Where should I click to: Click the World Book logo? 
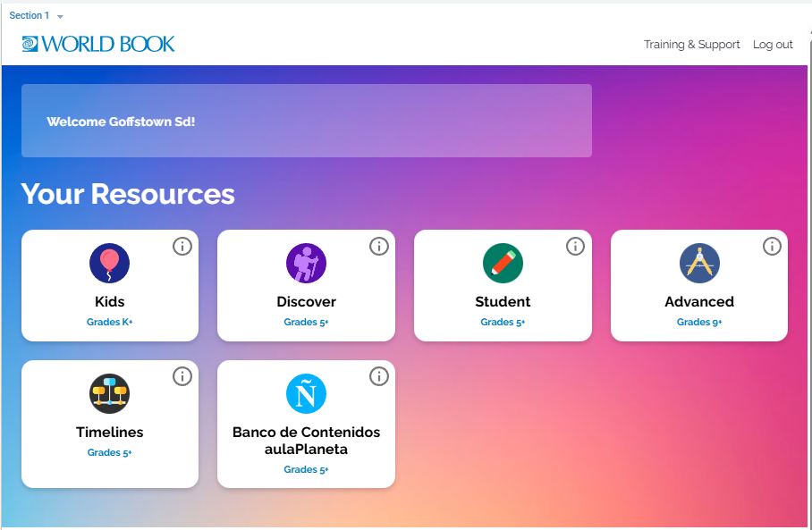coord(98,44)
